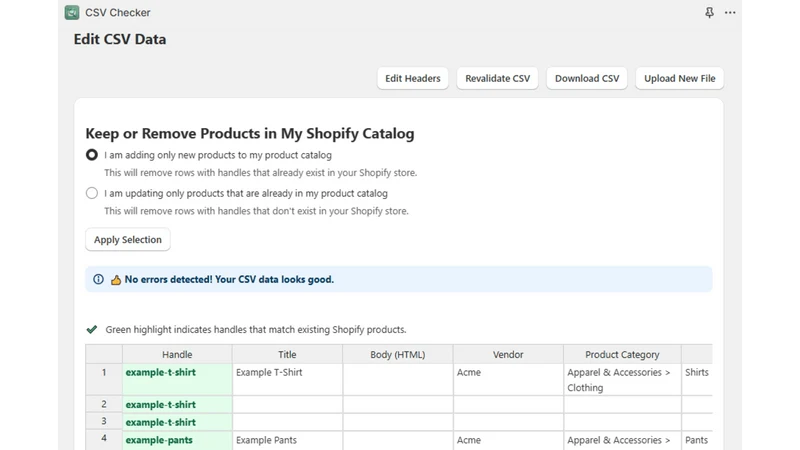Image resolution: width=800 pixels, height=450 pixels.
Task: Select row number 2 header
Action: click(104, 404)
